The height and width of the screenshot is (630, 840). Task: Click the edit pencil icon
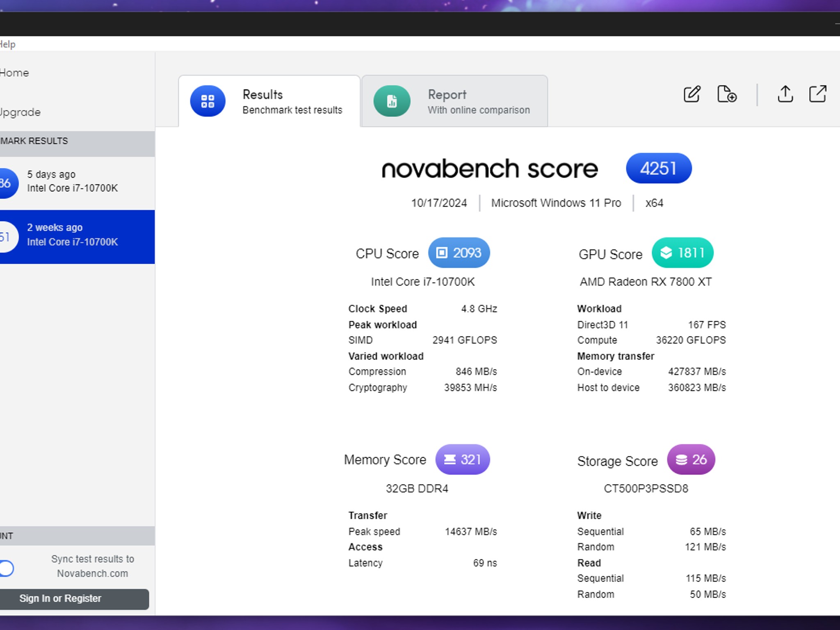[692, 94]
